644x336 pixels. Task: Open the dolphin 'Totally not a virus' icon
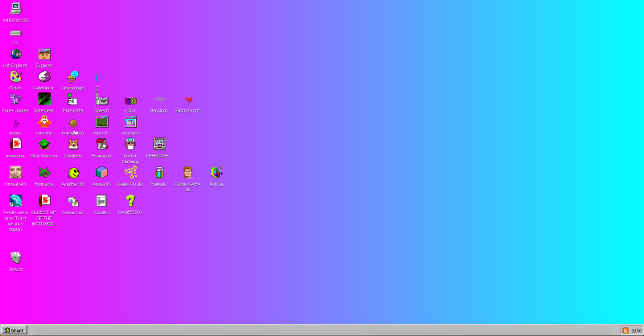coord(15,201)
